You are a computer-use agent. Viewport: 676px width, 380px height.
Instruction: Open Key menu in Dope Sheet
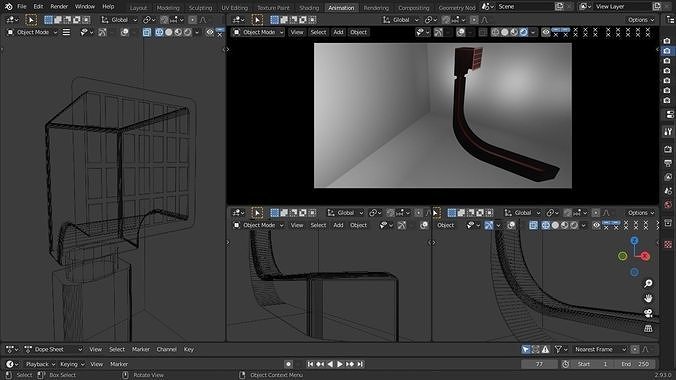pyautogui.click(x=189, y=349)
